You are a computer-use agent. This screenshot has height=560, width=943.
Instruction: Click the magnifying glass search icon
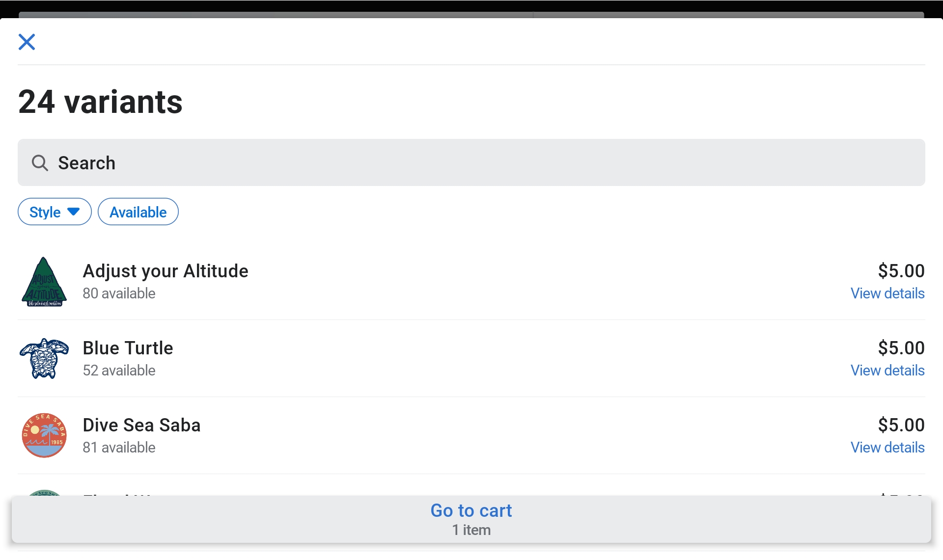[40, 163]
